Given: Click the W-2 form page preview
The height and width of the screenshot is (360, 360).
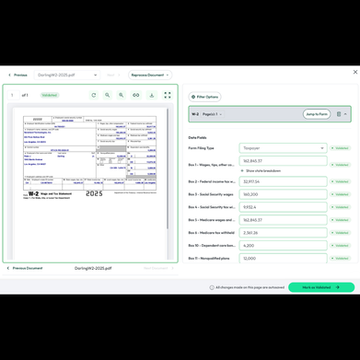Looking at the screenshot, I should pos(90,183).
